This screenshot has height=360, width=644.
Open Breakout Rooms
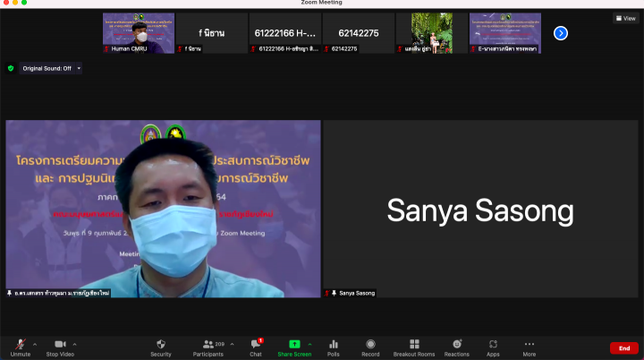(413, 345)
